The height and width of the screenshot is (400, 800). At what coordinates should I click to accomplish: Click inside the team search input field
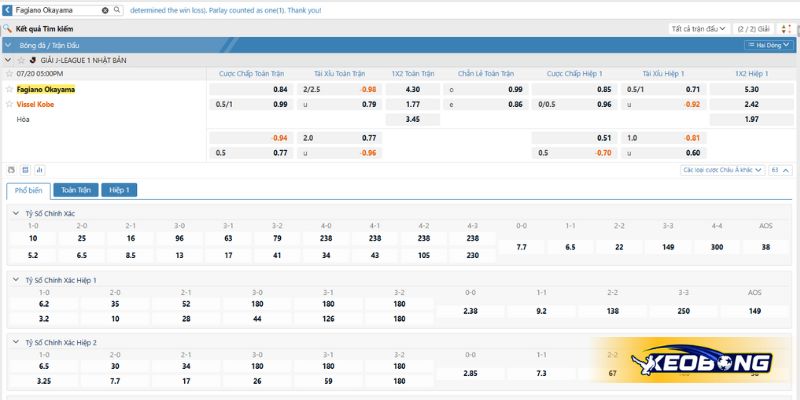point(55,10)
